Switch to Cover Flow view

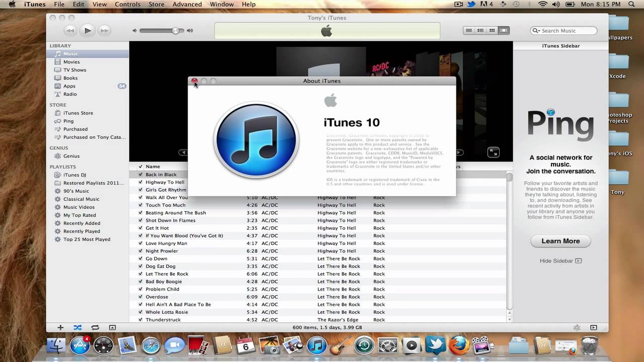[504, 31]
